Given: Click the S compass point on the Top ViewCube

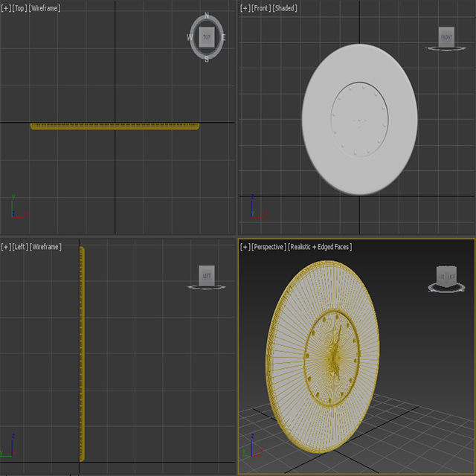Looking at the screenshot, I should coord(207,59).
